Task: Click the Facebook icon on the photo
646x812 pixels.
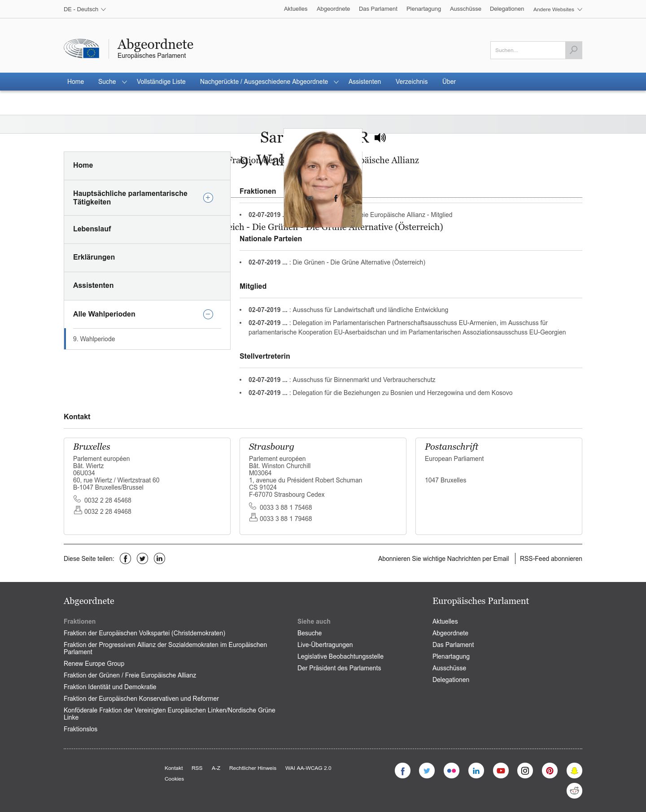Action: click(336, 198)
